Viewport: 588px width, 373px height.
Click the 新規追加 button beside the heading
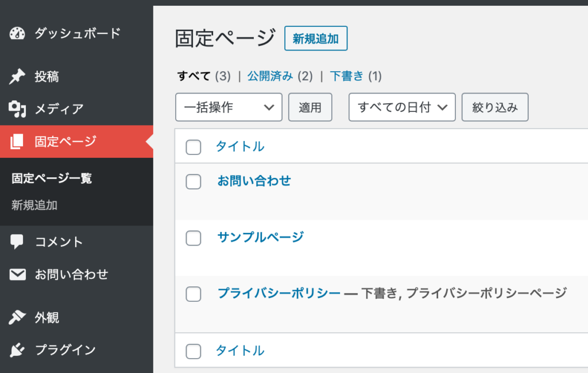(x=316, y=38)
